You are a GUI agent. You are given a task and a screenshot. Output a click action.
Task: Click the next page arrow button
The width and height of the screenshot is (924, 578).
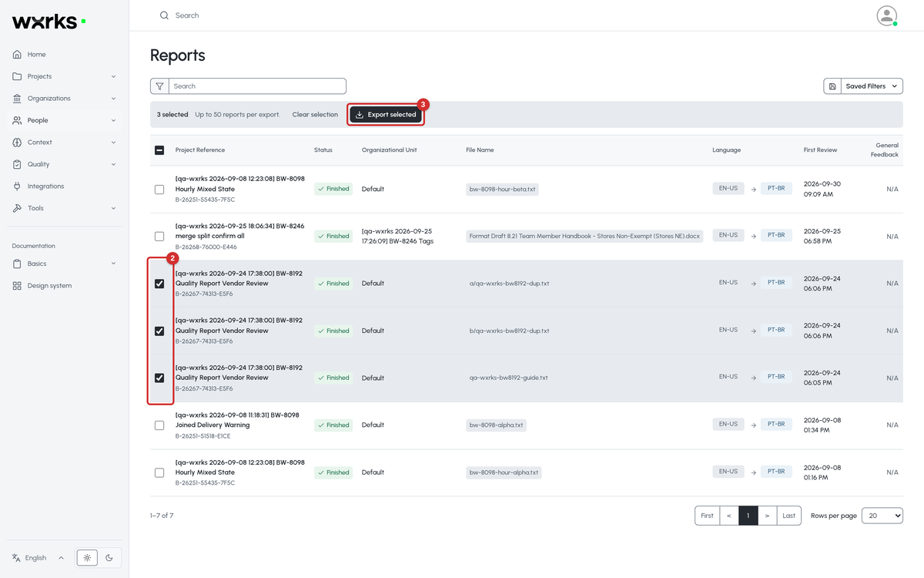pos(768,516)
